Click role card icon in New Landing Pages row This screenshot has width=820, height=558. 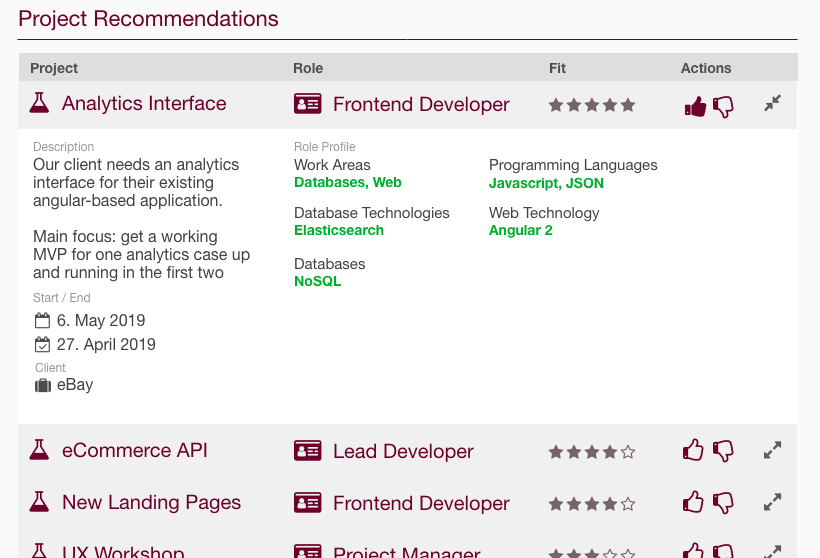point(307,503)
